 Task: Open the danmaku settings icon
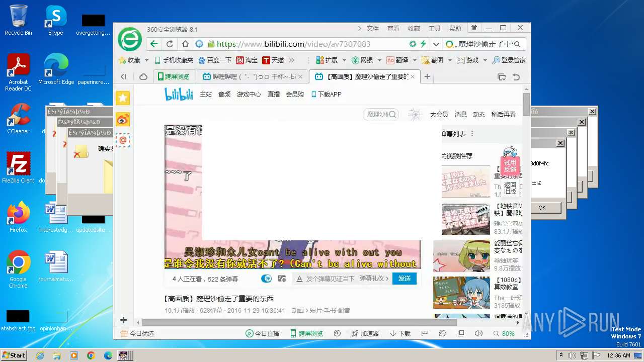point(282,279)
